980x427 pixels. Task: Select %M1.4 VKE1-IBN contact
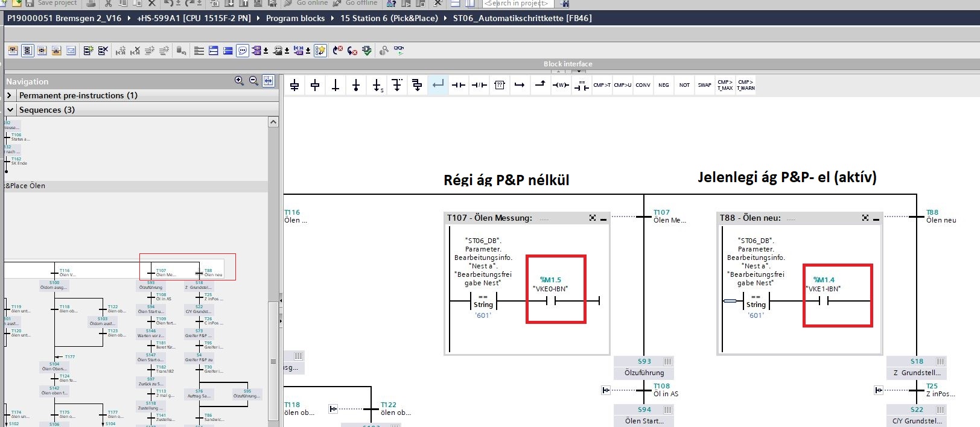pyautogui.click(x=823, y=300)
